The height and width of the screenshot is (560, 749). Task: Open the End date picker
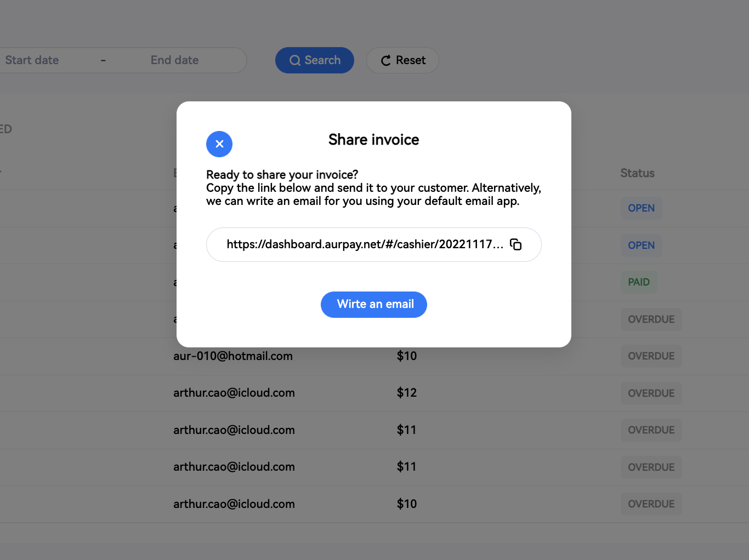pos(174,60)
